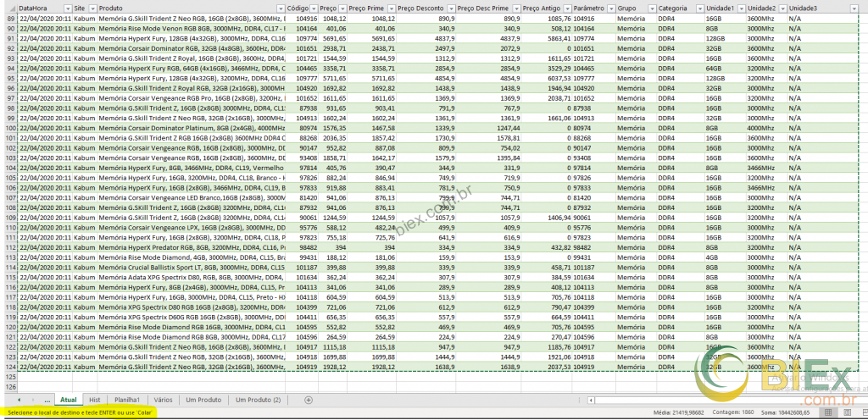Select the Preço Prime cell 903,41
Screen dimensions: 868x420
click(x=373, y=108)
